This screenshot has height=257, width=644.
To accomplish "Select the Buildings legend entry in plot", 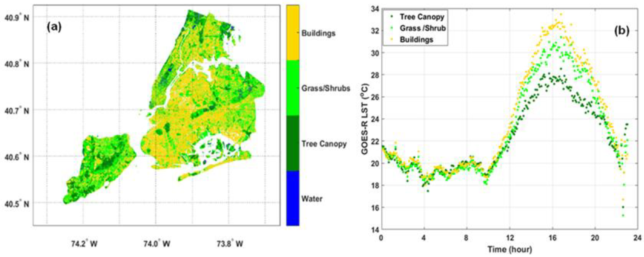I will click(416, 39).
